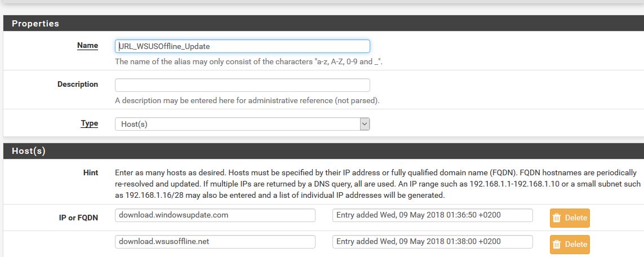Select the download.windowsupdate.com host field
This screenshot has width=644, height=257.
pos(215,215)
